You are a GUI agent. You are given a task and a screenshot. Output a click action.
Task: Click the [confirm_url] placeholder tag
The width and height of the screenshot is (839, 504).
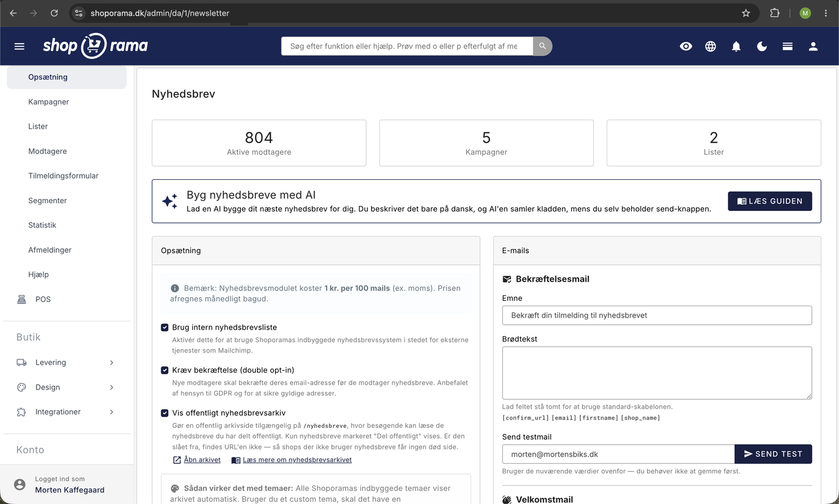coord(525,418)
